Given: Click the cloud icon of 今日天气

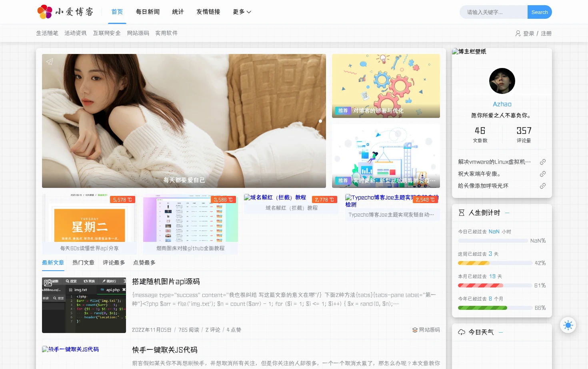Looking at the screenshot, I should click(462, 332).
